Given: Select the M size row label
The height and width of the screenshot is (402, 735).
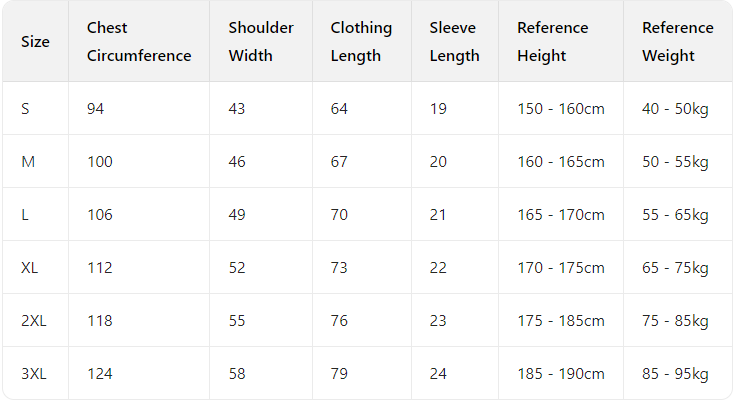Looking at the screenshot, I should pyautogui.click(x=28, y=161).
